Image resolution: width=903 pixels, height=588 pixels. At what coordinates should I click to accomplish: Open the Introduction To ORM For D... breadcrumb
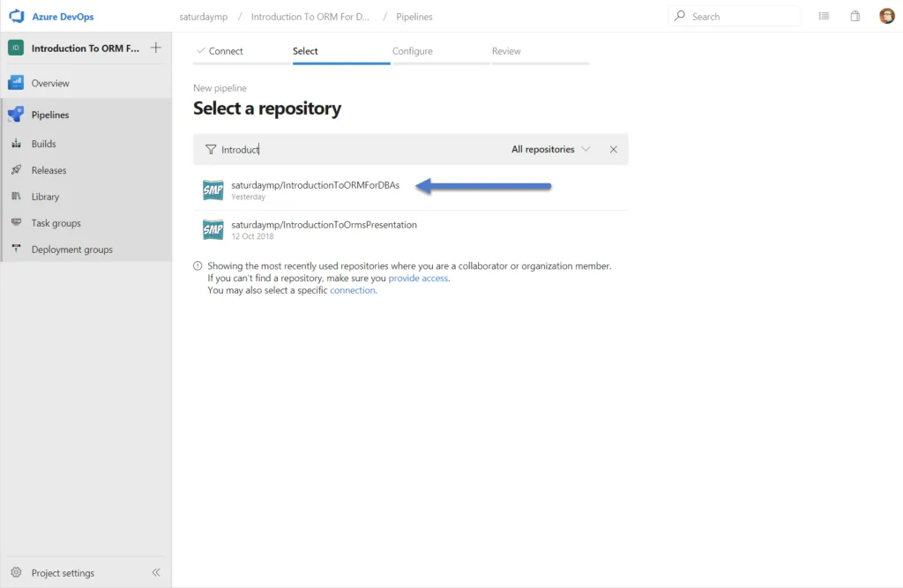coord(310,17)
